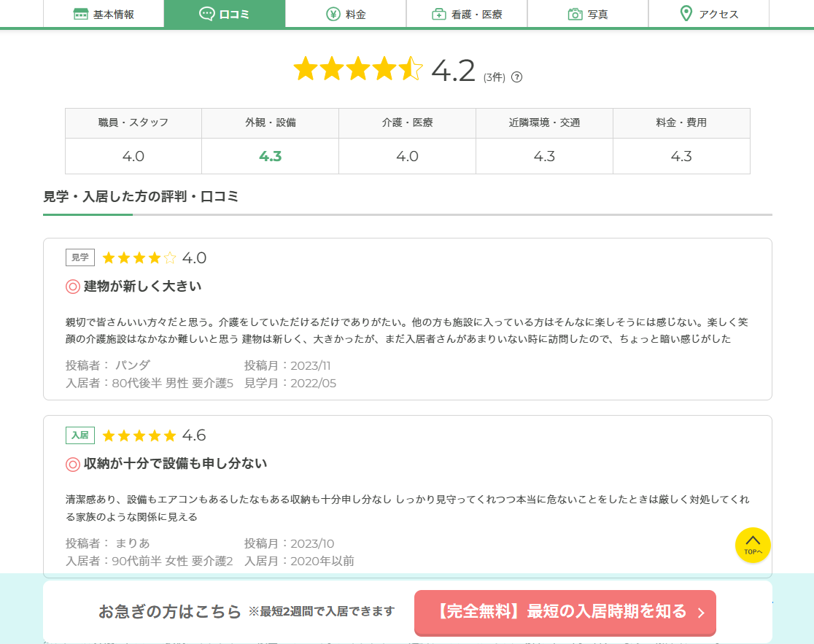Open the review titled 建物が新しく大きい
This screenshot has height=644, width=814.
pos(142,286)
